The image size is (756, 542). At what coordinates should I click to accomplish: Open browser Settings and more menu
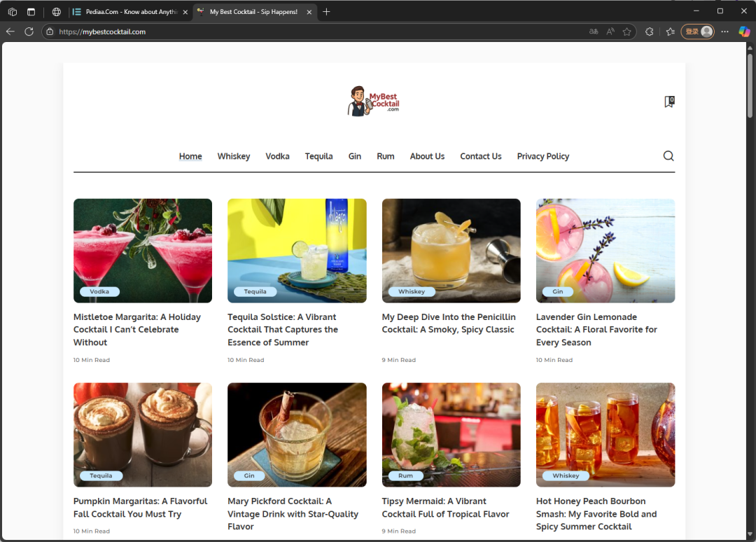click(x=724, y=32)
